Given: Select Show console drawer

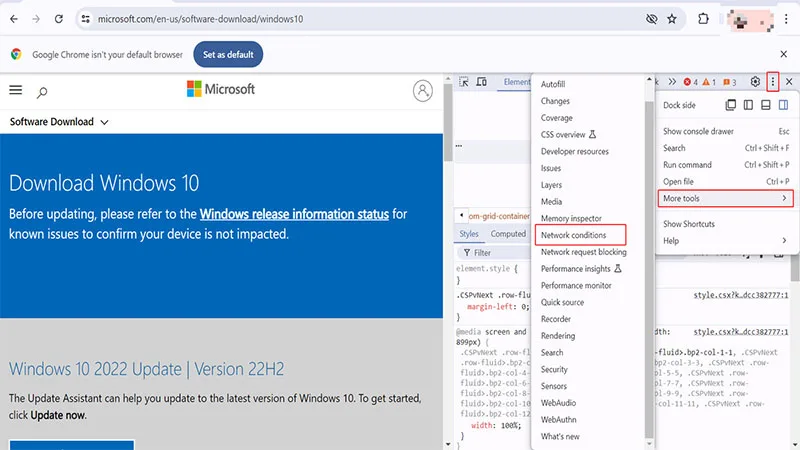Looking at the screenshot, I should (726, 131).
